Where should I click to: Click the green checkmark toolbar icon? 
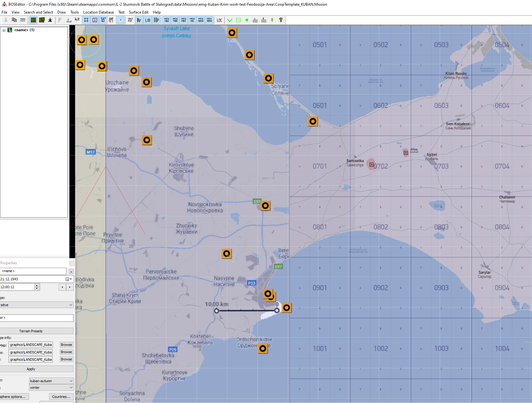pyautogui.click(x=230, y=20)
